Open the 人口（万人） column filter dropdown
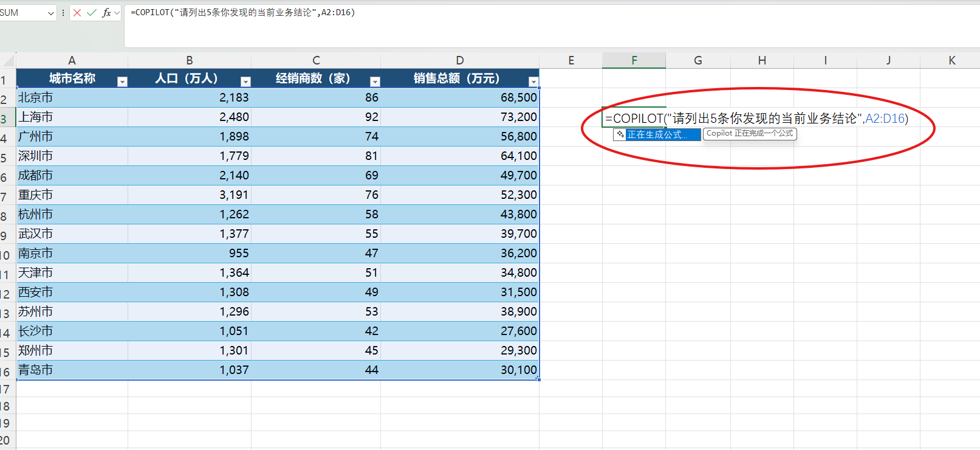980x450 pixels. (245, 81)
